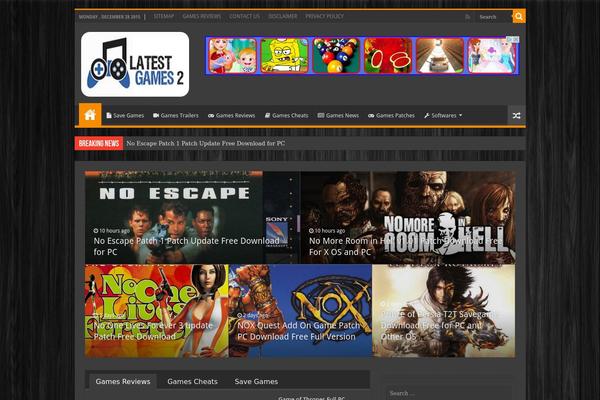Open the Save Games menu item
Screen dimensions: 600x400
point(125,115)
